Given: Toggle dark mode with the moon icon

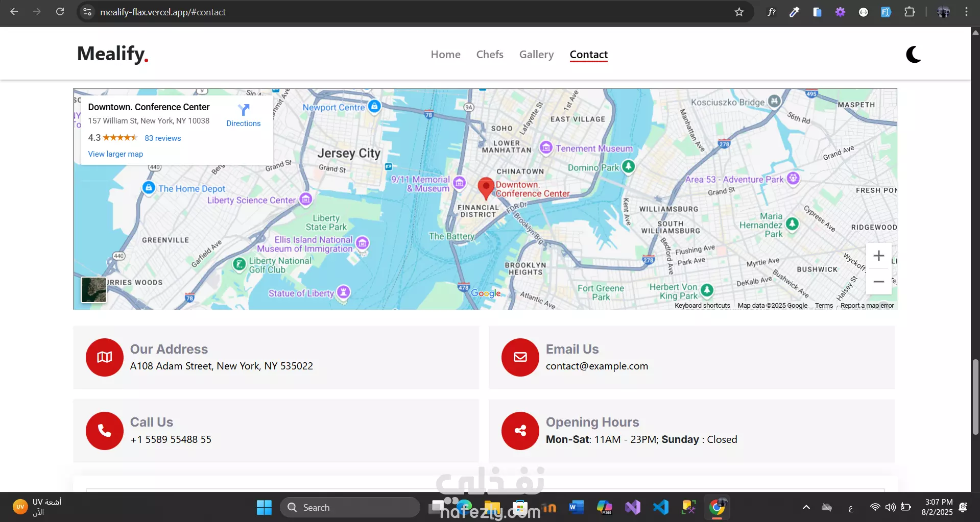Looking at the screenshot, I should (913, 54).
